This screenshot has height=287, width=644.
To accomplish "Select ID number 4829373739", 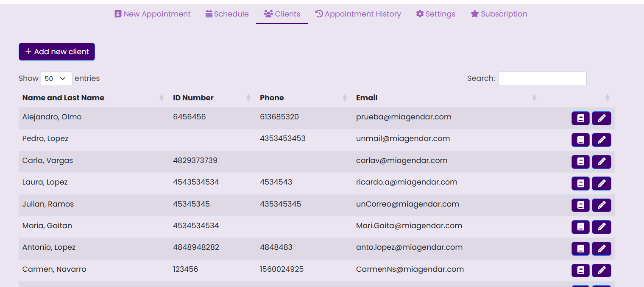I will pos(195,160).
